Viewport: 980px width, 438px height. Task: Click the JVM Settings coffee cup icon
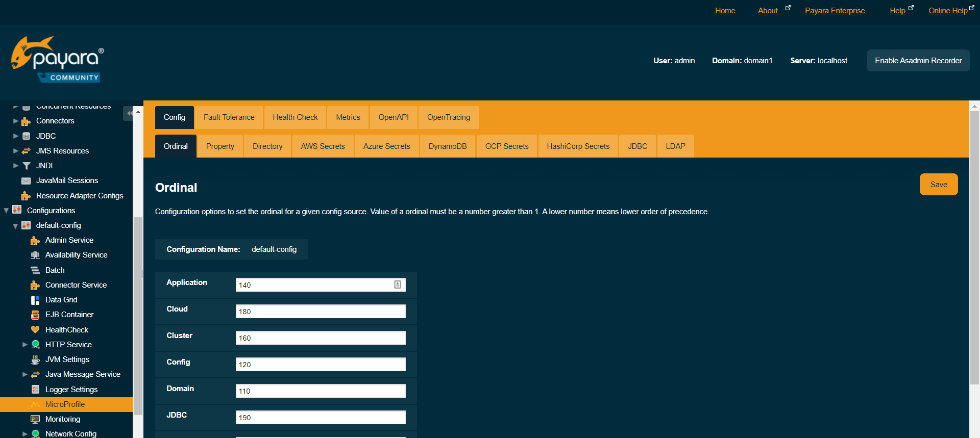pos(35,359)
